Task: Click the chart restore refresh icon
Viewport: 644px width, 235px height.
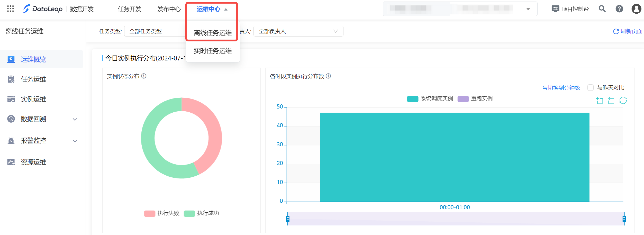Action: (623, 100)
